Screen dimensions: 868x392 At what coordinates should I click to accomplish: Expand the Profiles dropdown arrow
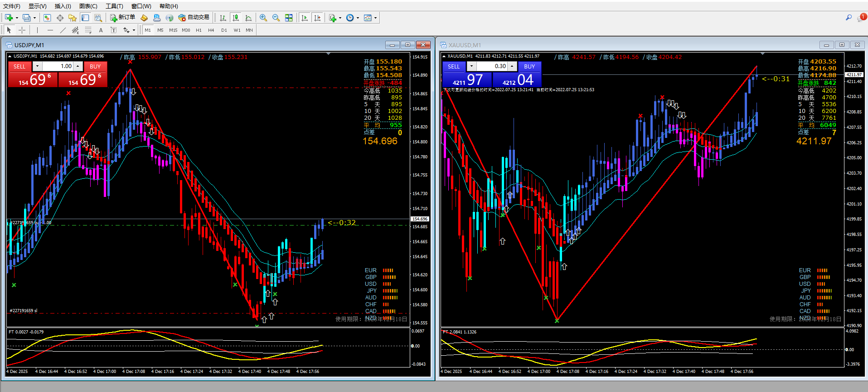(34, 18)
